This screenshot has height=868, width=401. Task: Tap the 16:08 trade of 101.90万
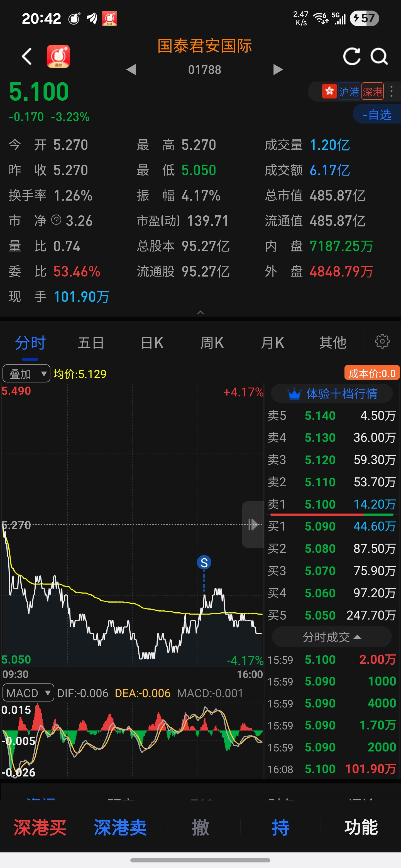pos(332,769)
